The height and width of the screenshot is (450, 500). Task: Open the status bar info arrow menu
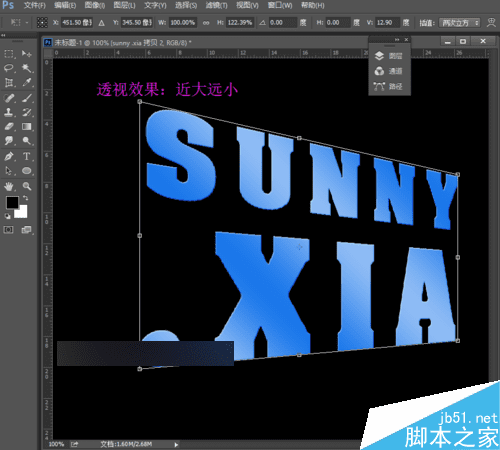pos(176,444)
